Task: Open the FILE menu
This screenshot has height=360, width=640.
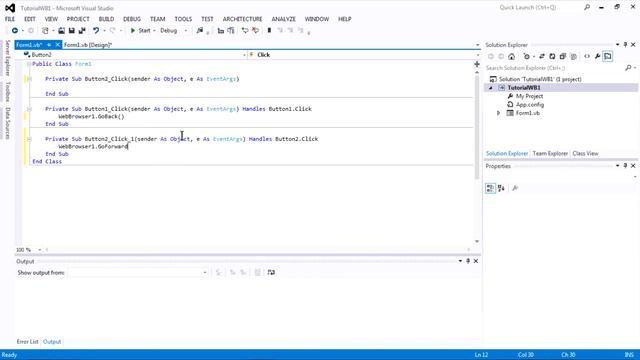Action: (10, 19)
